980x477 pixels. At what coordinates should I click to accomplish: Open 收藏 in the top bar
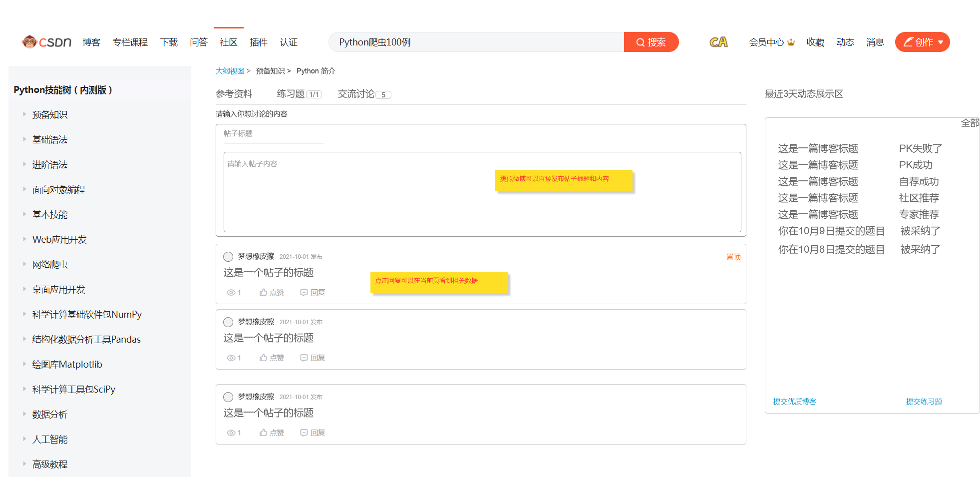coord(815,42)
